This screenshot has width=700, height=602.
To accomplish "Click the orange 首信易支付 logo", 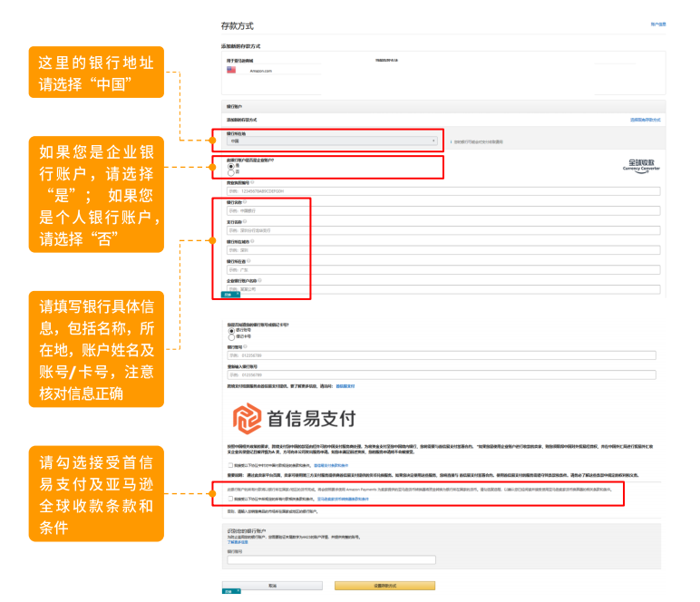I will click(294, 419).
